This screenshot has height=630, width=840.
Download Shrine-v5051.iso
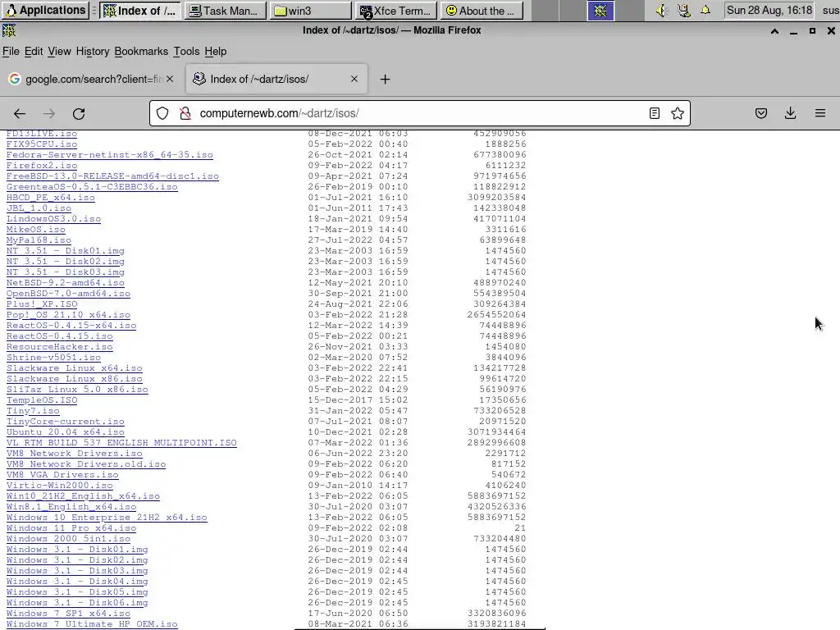53,358
